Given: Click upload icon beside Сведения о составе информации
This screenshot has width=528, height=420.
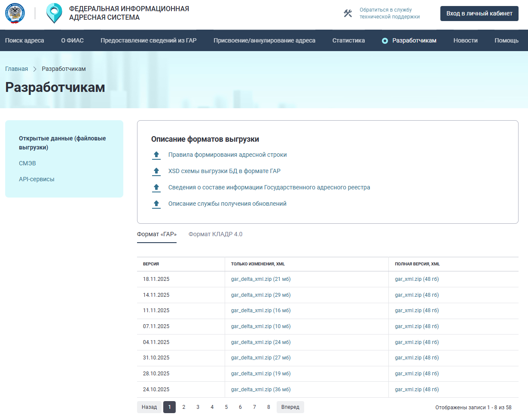Looking at the screenshot, I should pos(156,188).
